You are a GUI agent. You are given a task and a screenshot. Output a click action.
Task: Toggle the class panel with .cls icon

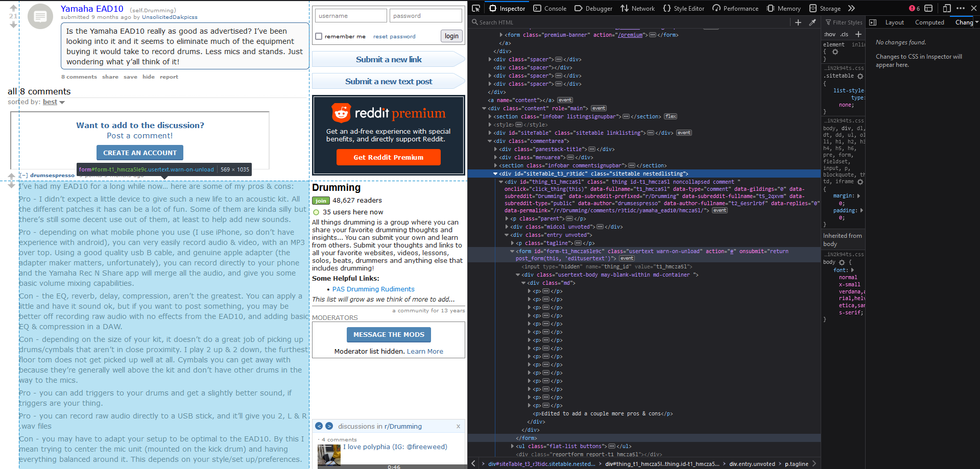point(844,34)
